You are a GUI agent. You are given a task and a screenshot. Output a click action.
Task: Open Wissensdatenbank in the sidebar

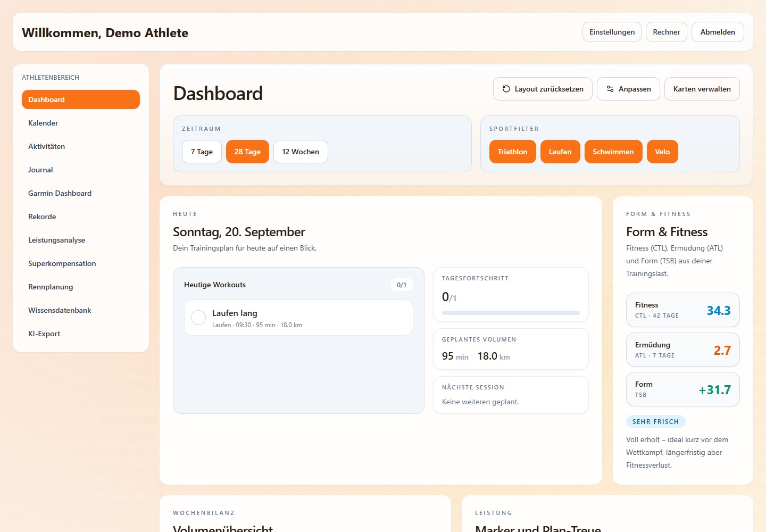tap(81, 310)
